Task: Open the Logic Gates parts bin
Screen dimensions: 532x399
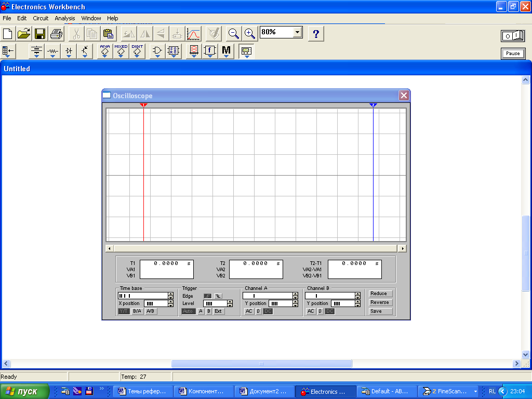Action: (x=157, y=51)
